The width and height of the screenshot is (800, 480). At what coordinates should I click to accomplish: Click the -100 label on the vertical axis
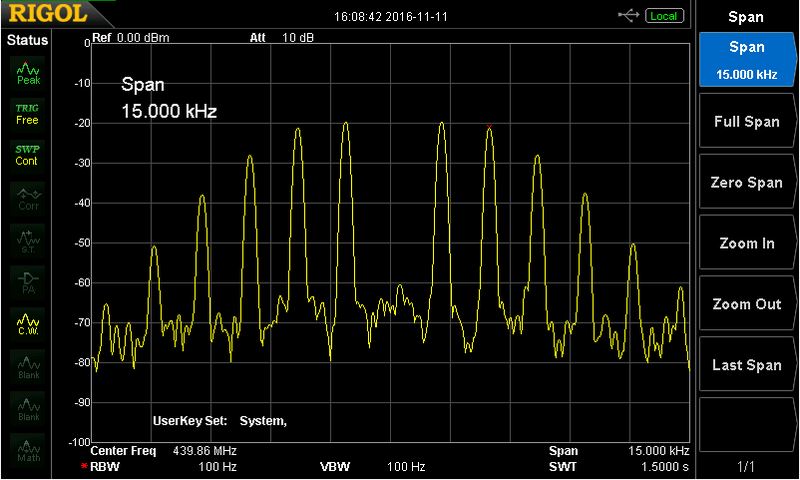pyautogui.click(x=80, y=442)
